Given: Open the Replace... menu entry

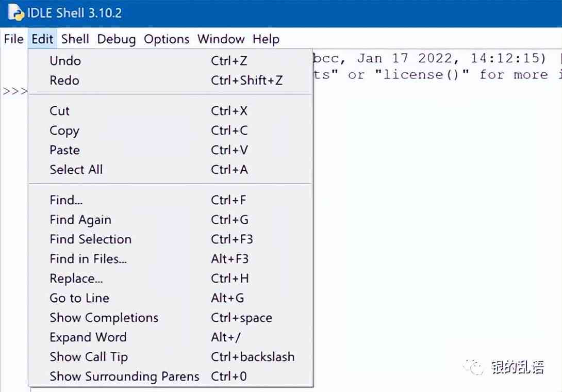Looking at the screenshot, I should 171,279.
